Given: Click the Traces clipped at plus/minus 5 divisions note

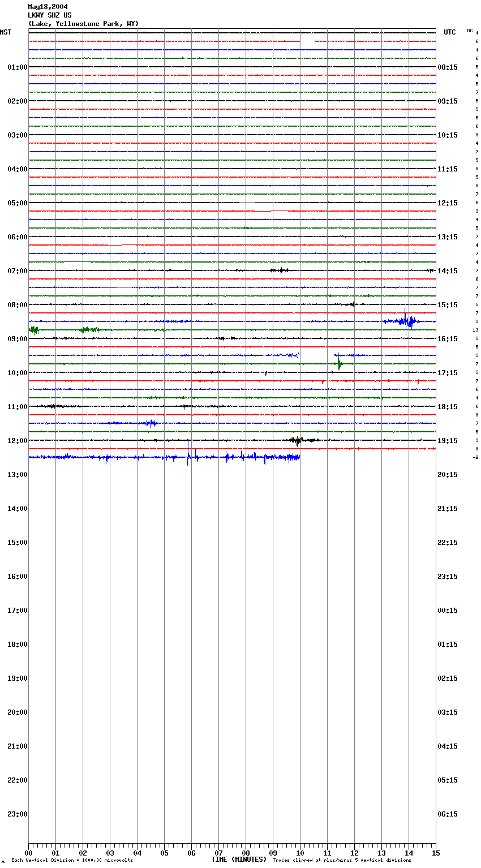Looking at the screenshot, I should tap(342, 861).
